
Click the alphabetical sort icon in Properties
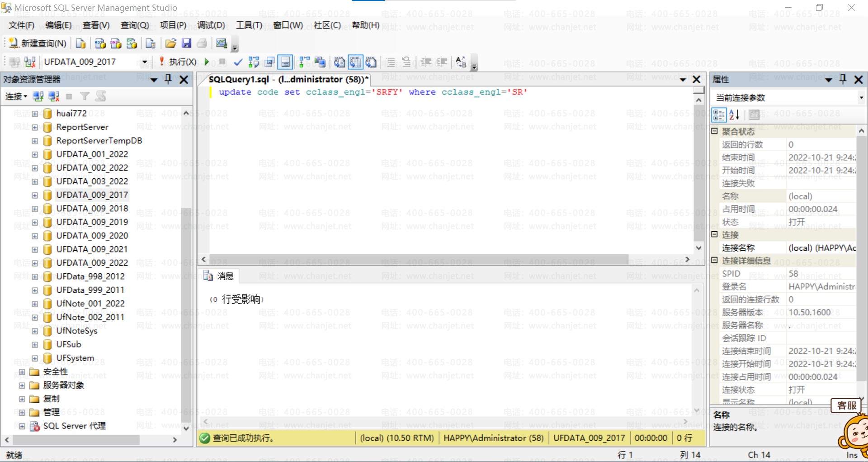point(734,115)
